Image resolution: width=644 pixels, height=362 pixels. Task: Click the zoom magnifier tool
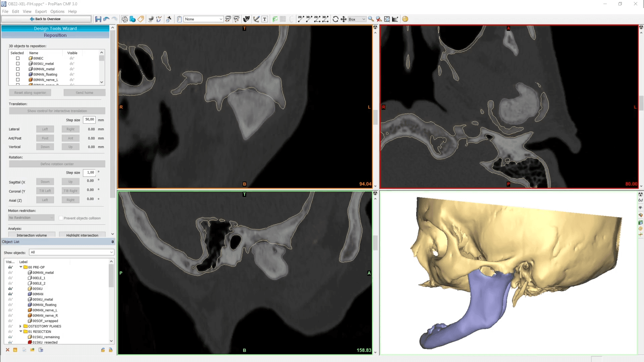coord(371,19)
